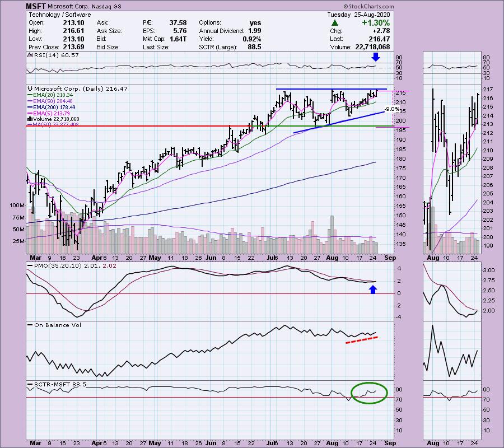Select the Open value 213.10
The image size is (504, 448).
(x=73, y=23)
